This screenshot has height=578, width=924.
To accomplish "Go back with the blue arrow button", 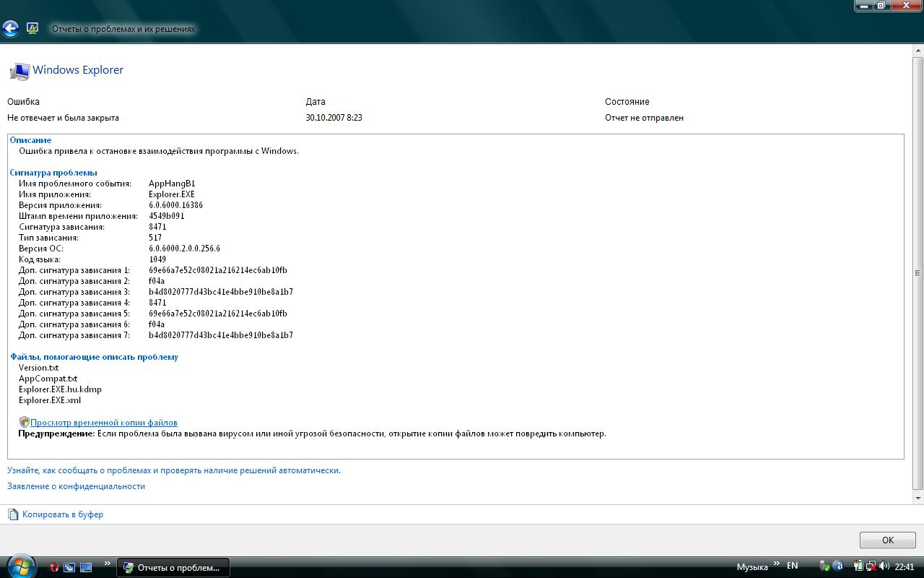I will tap(10, 29).
